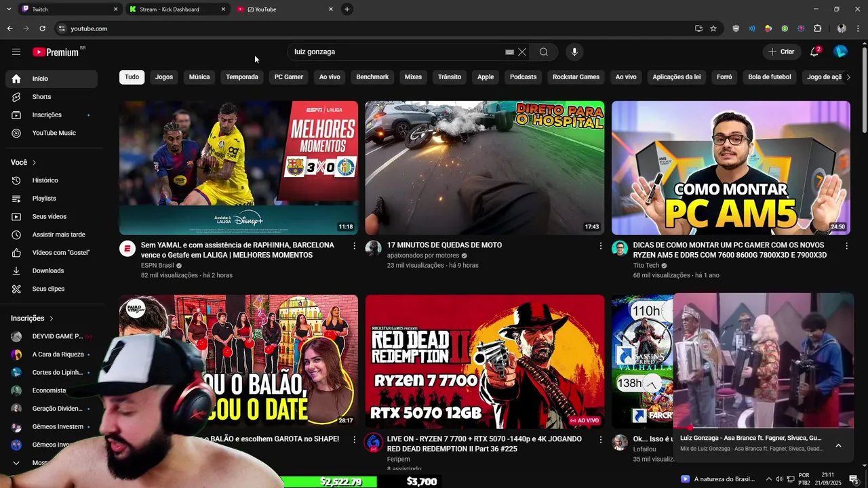868x488 pixels.
Task: Open options menu for 17 Minutos de Quedas video
Action: [x=600, y=246]
